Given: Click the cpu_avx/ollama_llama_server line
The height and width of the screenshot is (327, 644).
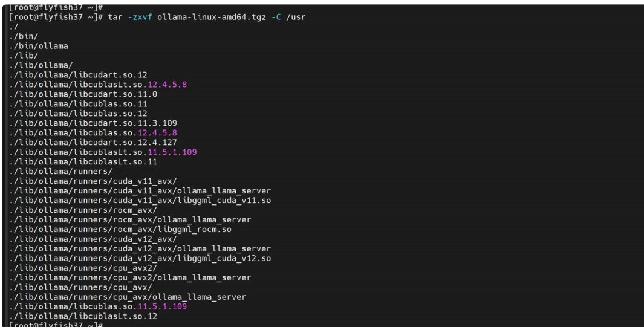Looking at the screenshot, I should tap(128, 297).
